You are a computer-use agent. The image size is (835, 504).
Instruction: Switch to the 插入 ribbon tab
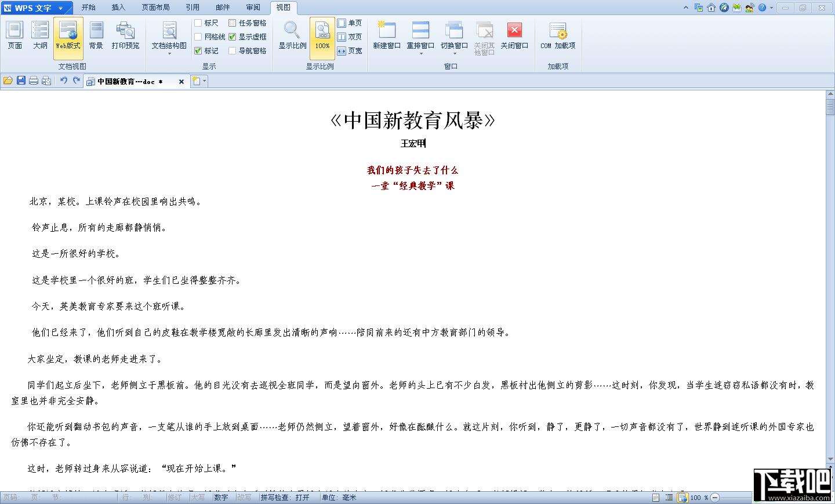118,8
